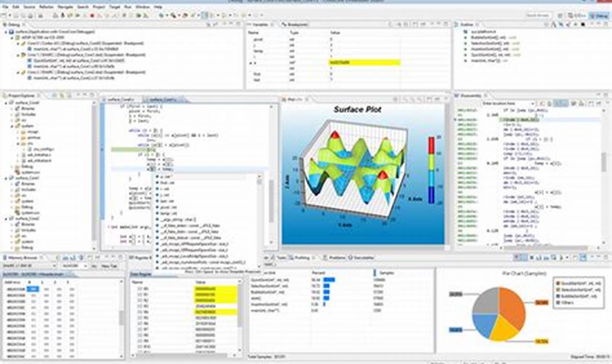Expand the surface_Core0 project in Project Explorer

tap(4, 102)
